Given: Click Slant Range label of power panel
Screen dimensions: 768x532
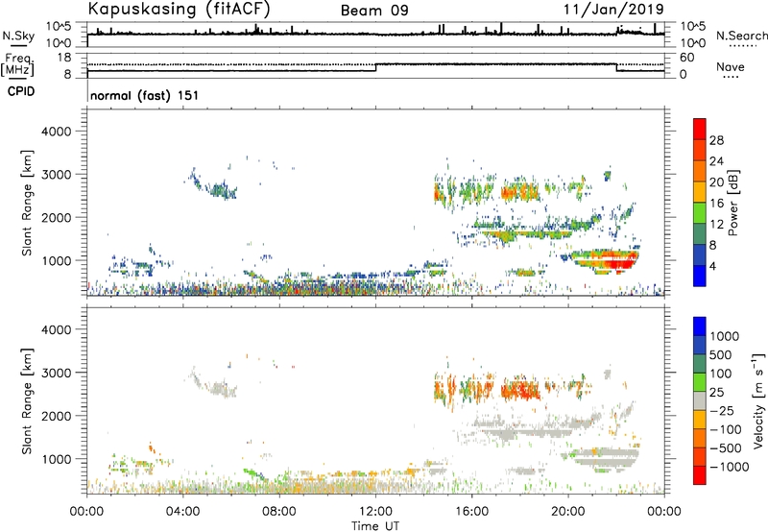Looking at the screenshot, I should [27, 203].
